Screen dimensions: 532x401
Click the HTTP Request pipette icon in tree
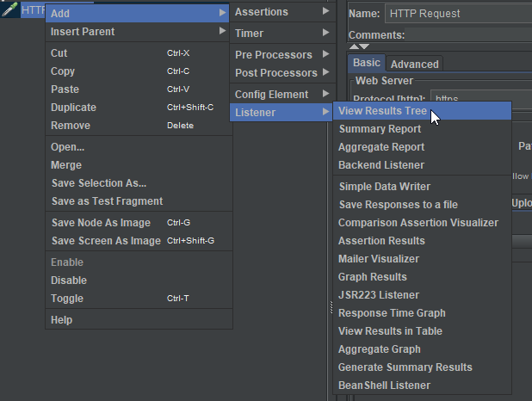click(x=10, y=9)
